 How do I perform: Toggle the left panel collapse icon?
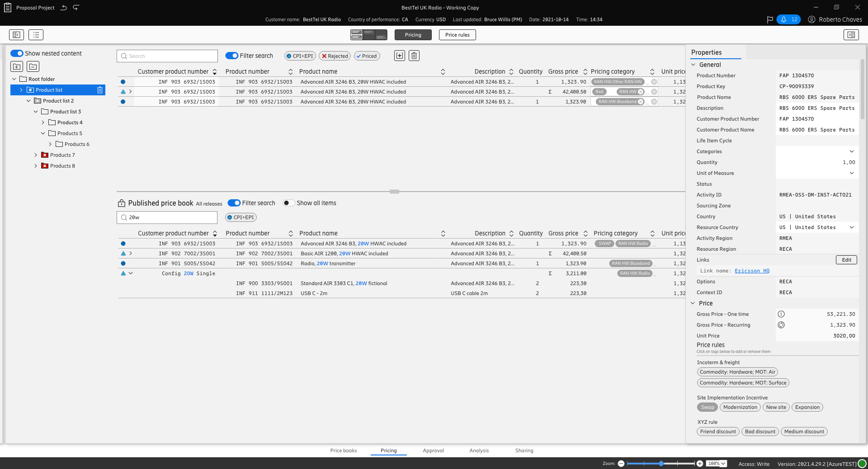16,35
